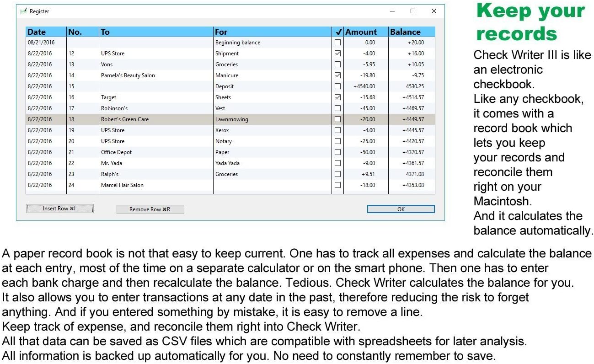Select the Lawnmowing cell
Image resolution: width=594 pixels, height=364 pixels.
tap(273, 119)
